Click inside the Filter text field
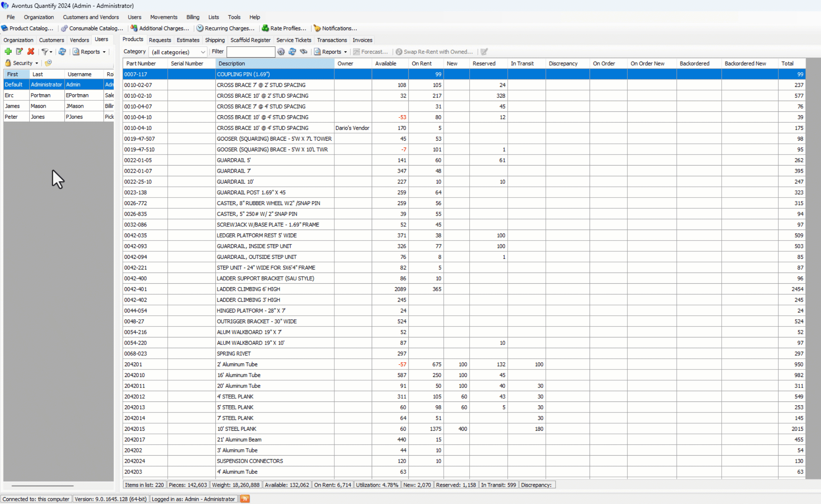Image resolution: width=821 pixels, height=504 pixels. [x=251, y=52]
